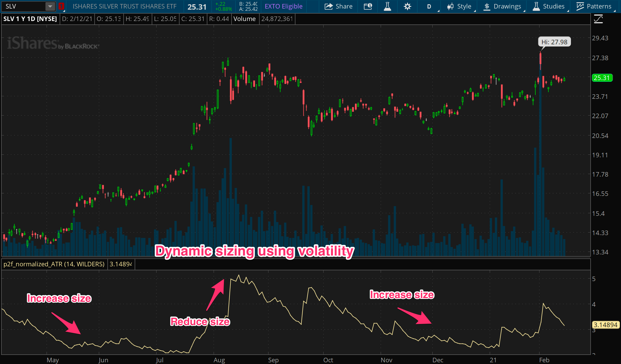Viewport: 621px width, 364px height.
Task: Click the ATR value 3.14894 beside study label
Action: pyautogui.click(x=121, y=264)
